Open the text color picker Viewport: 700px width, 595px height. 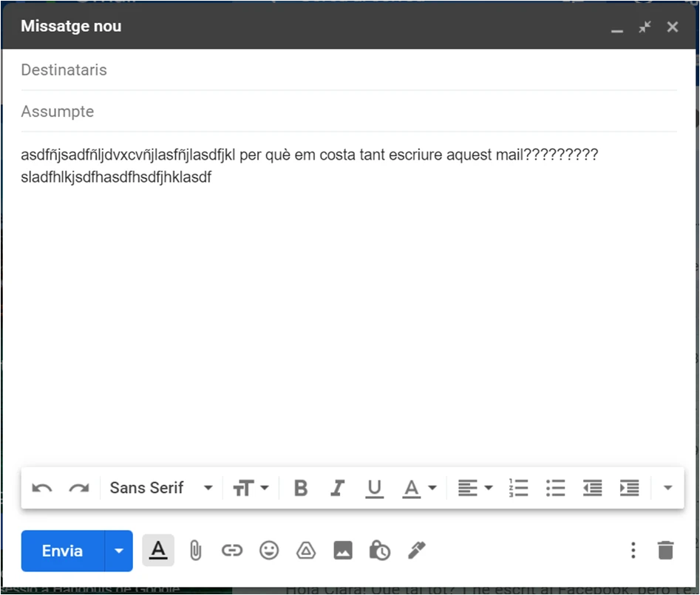click(419, 488)
